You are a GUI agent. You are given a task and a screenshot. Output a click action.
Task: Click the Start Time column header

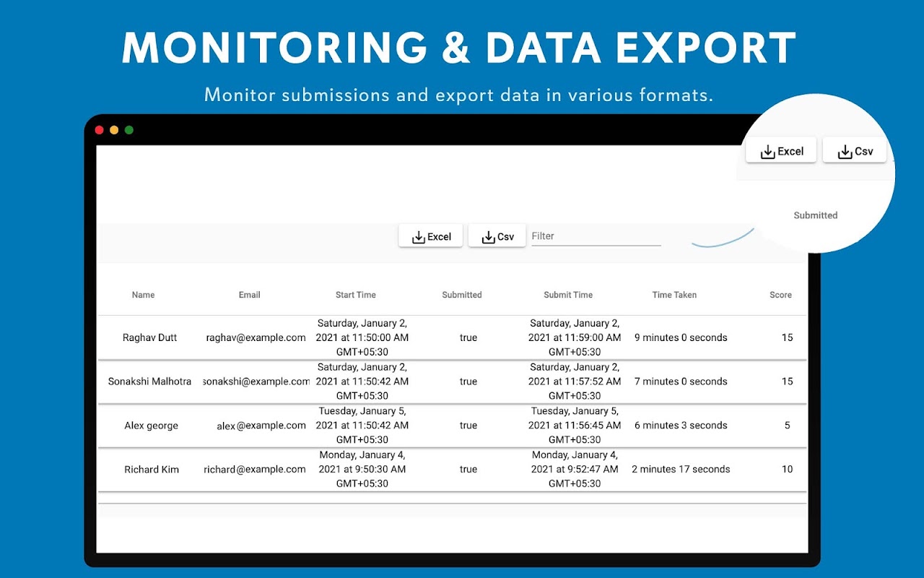coord(356,295)
